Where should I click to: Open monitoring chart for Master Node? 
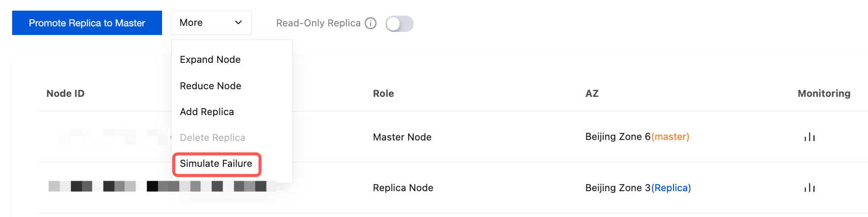pyautogui.click(x=809, y=137)
